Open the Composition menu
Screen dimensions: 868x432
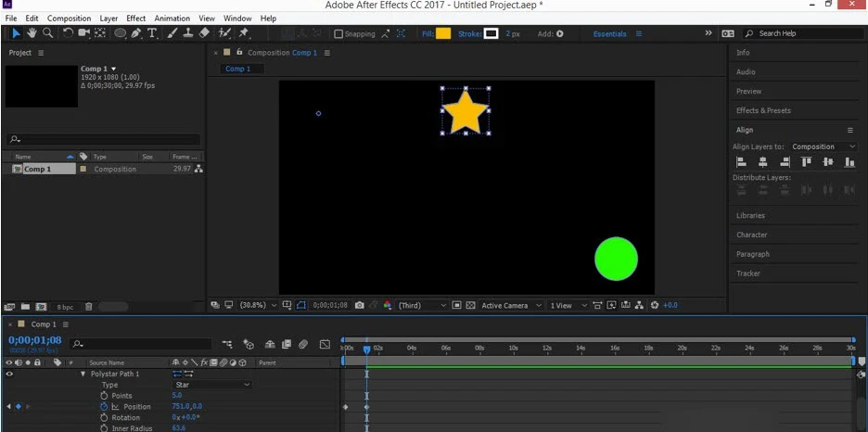tap(70, 19)
